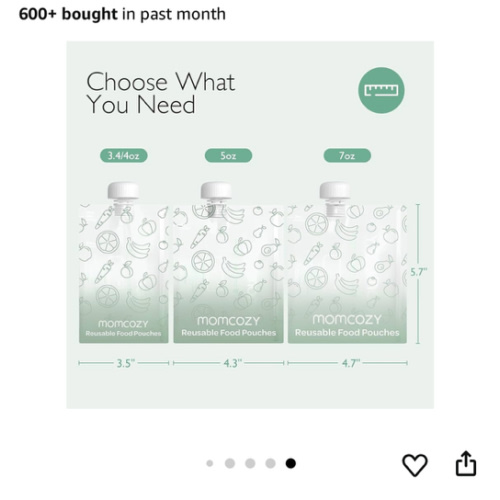
Task: Select the 3.4/4oz size label
Action: point(124,156)
